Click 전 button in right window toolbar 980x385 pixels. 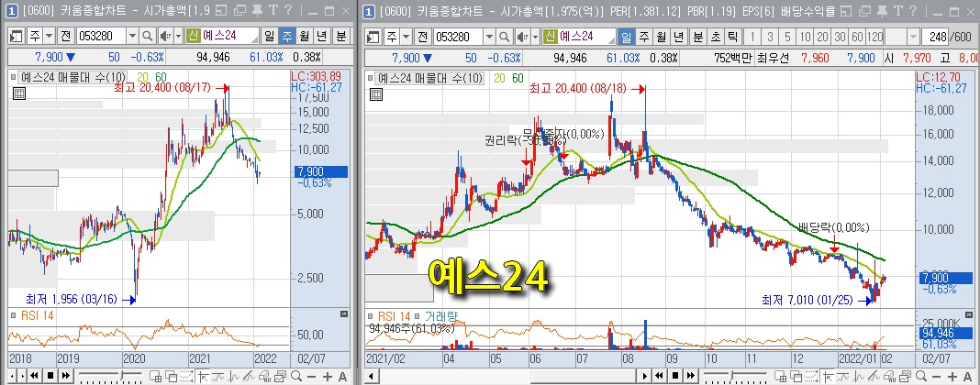422,36
